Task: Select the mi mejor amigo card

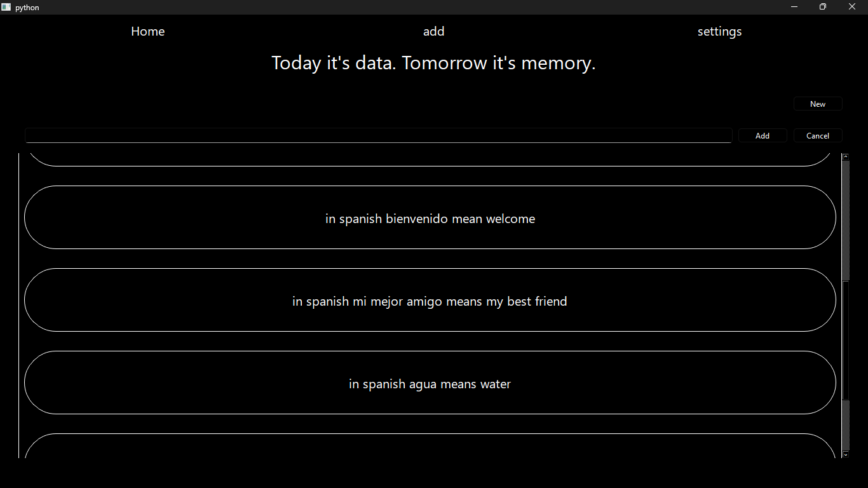Action: click(x=430, y=300)
